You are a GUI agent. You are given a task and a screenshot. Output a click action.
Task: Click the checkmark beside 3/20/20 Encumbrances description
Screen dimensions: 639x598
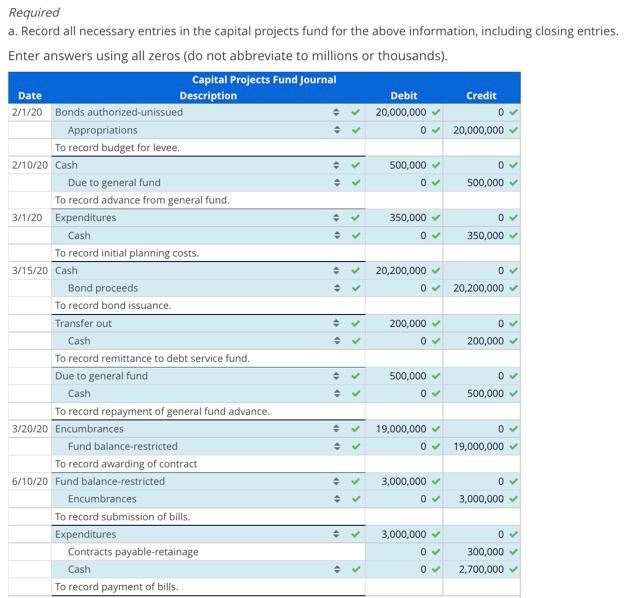click(x=356, y=429)
